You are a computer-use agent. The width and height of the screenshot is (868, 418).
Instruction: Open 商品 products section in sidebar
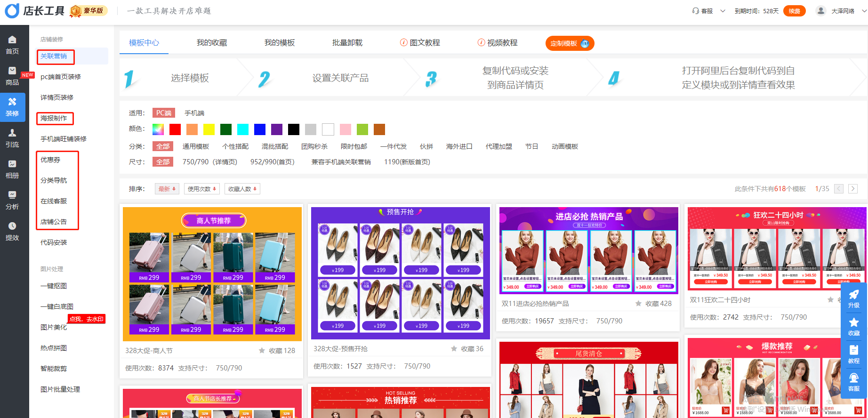pyautogui.click(x=12, y=76)
